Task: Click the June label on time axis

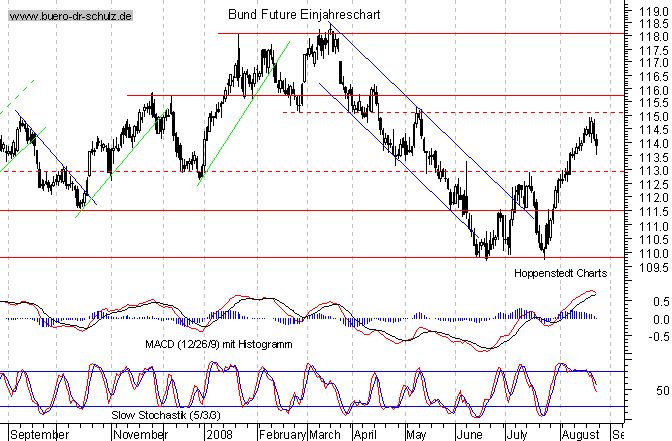Action: click(468, 432)
